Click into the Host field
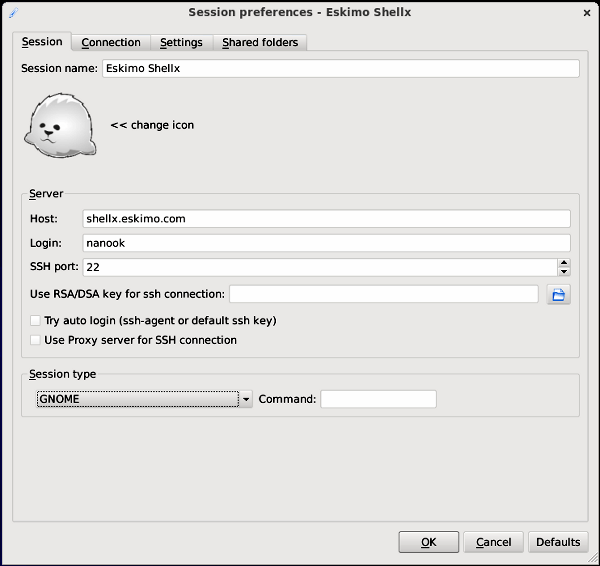 (x=326, y=219)
